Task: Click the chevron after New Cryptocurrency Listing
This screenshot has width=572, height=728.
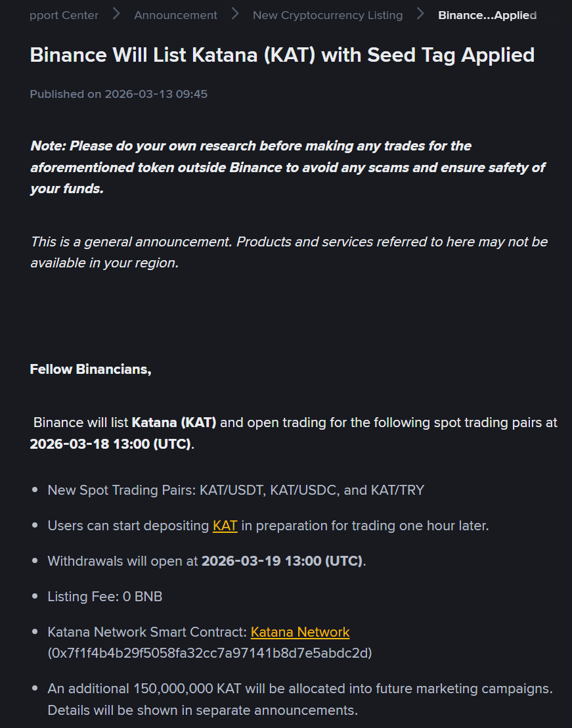Action: [x=420, y=14]
